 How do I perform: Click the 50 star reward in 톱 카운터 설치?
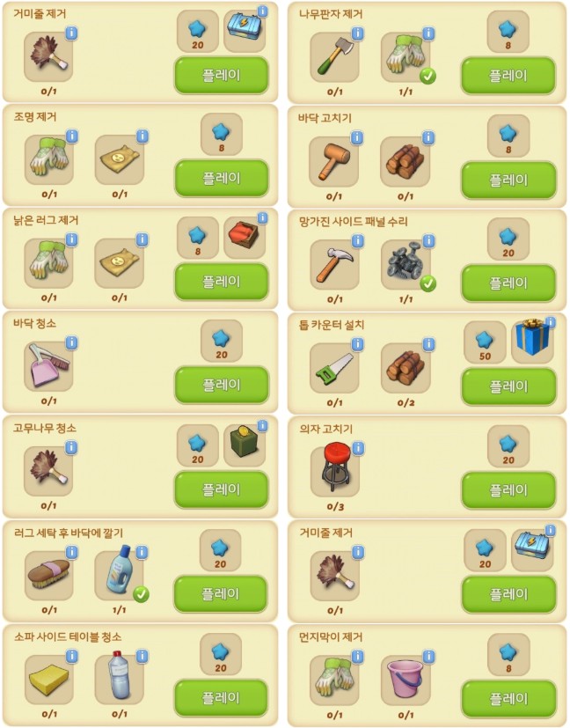[x=486, y=342]
